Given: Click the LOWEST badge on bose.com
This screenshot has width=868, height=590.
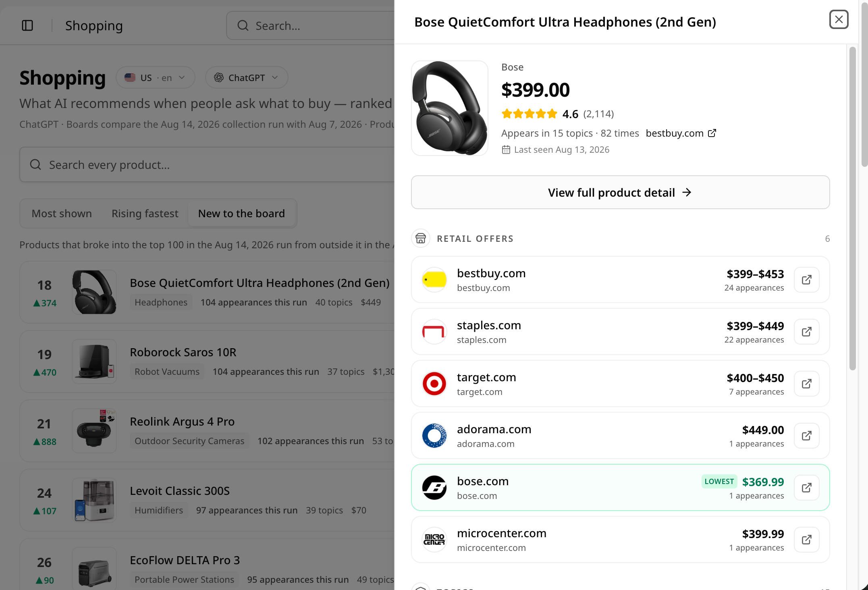Looking at the screenshot, I should click(x=719, y=481).
